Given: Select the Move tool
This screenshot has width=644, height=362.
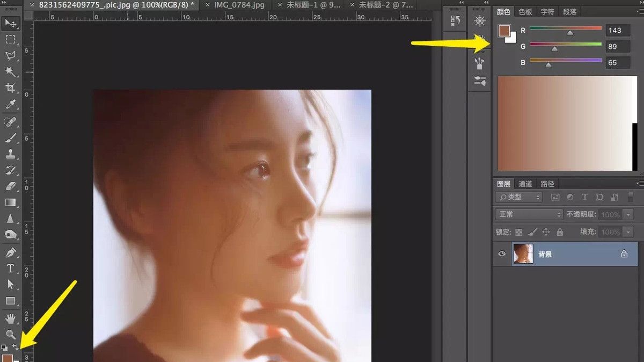Looking at the screenshot, I should point(11,23).
